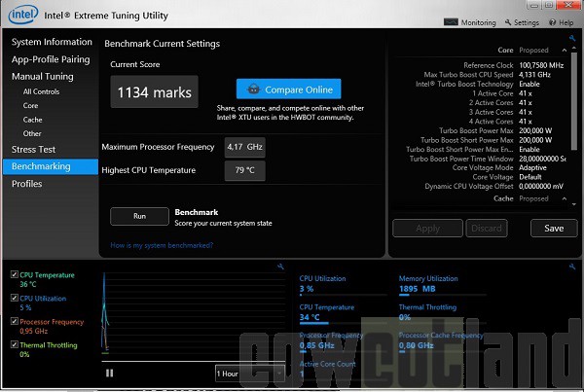Select Other under Manual Tuning
The height and width of the screenshot is (392, 584).
coord(32,133)
